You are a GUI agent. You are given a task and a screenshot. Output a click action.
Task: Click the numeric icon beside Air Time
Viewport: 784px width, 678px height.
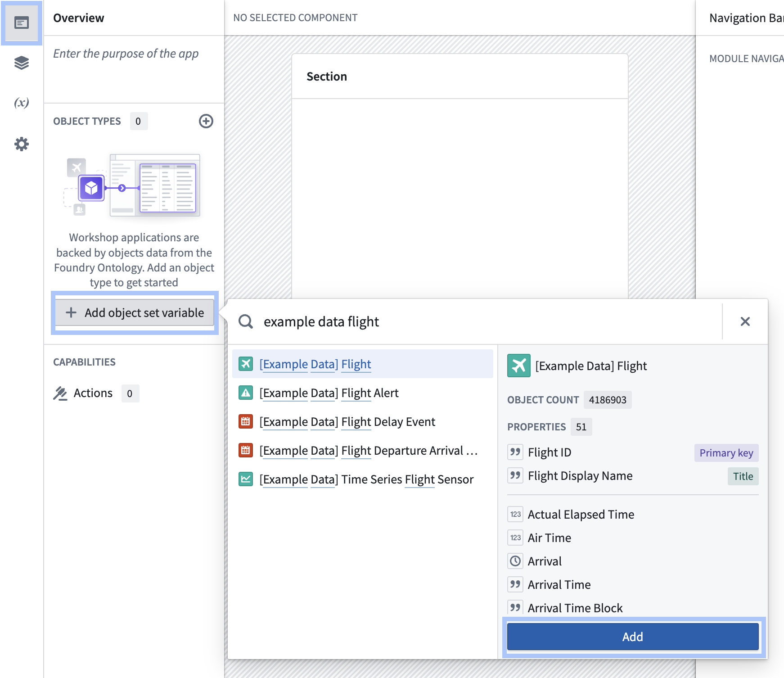tap(515, 538)
